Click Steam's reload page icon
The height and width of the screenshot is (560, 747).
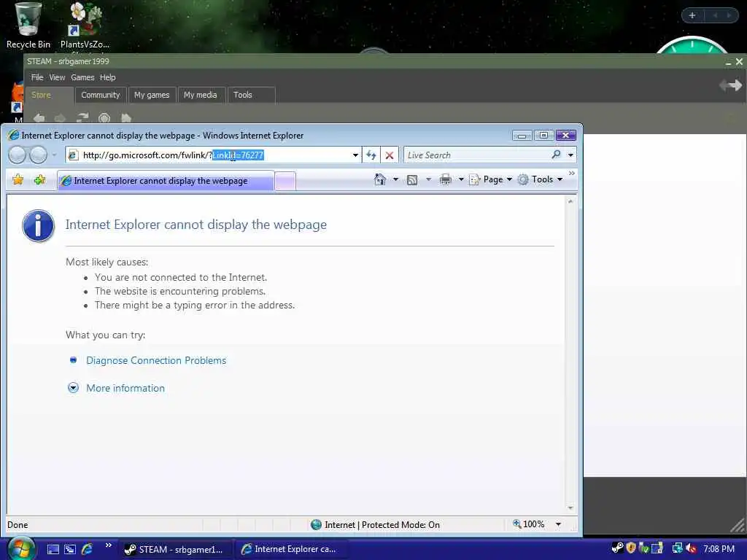83,117
